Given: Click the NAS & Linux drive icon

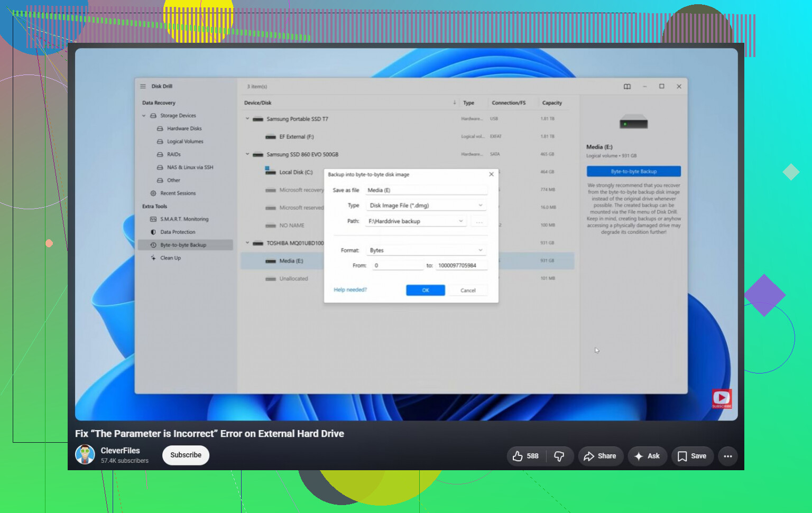Looking at the screenshot, I should pos(160,167).
